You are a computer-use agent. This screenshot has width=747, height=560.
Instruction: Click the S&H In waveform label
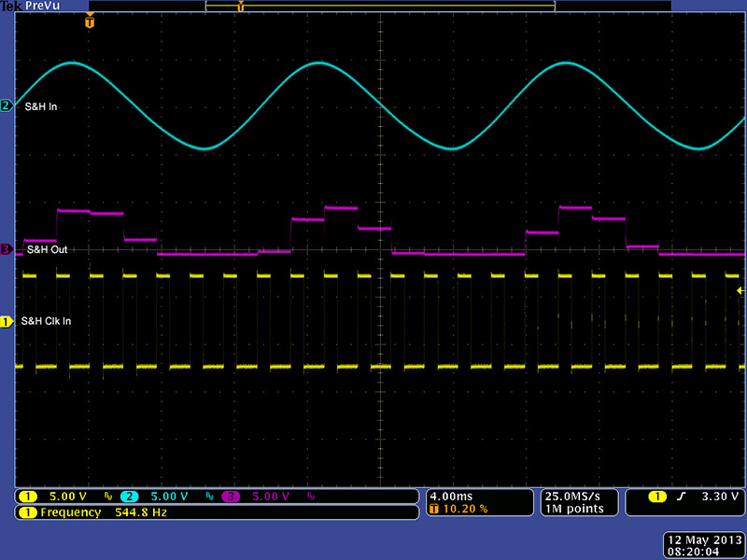point(41,106)
